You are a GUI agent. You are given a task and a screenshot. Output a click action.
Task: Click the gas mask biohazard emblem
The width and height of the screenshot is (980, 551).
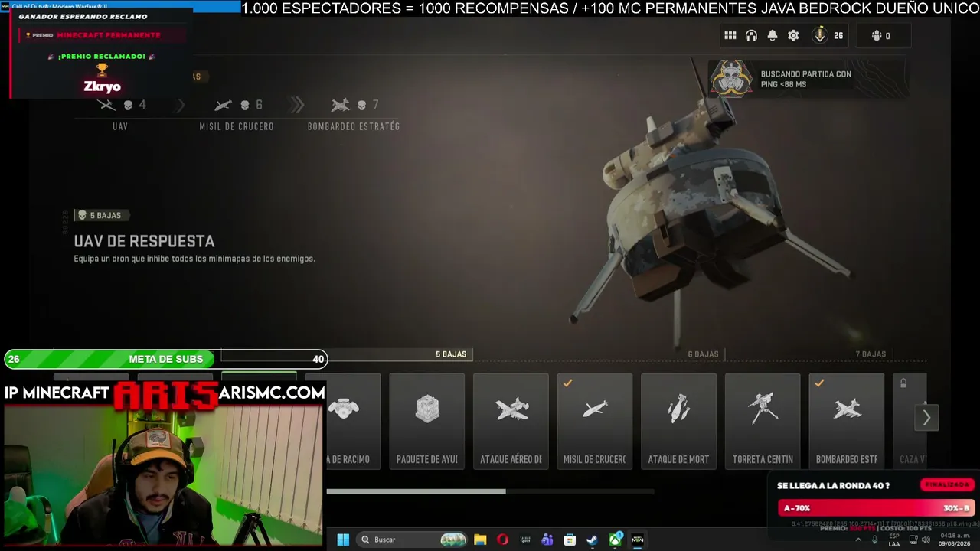click(731, 78)
